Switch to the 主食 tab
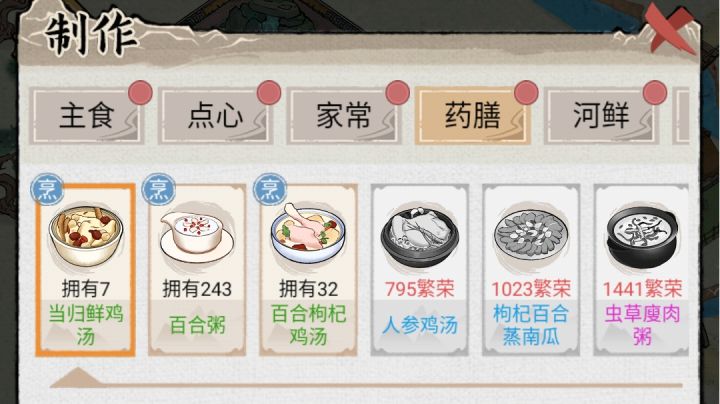This screenshot has height=404, width=720. [87, 117]
